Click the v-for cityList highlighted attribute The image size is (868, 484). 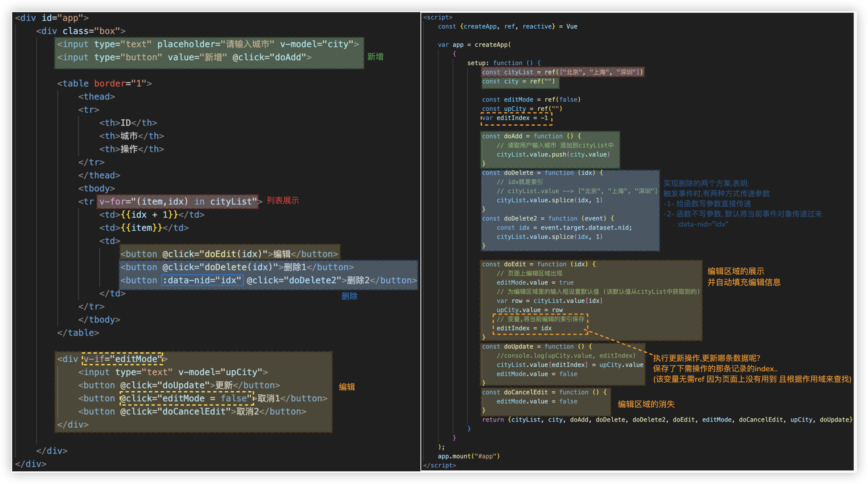coord(178,201)
